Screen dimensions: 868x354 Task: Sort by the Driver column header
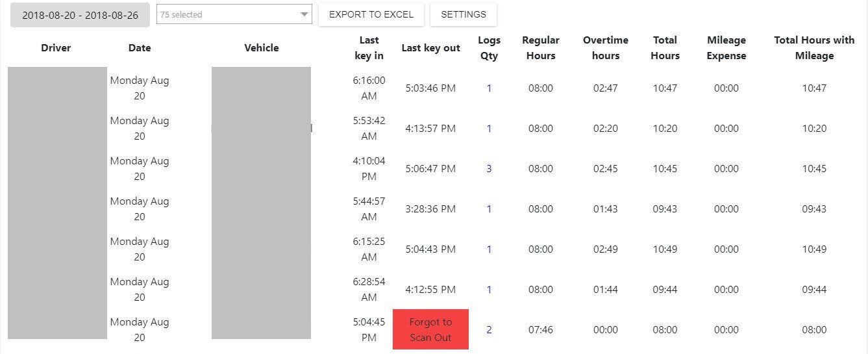56,48
